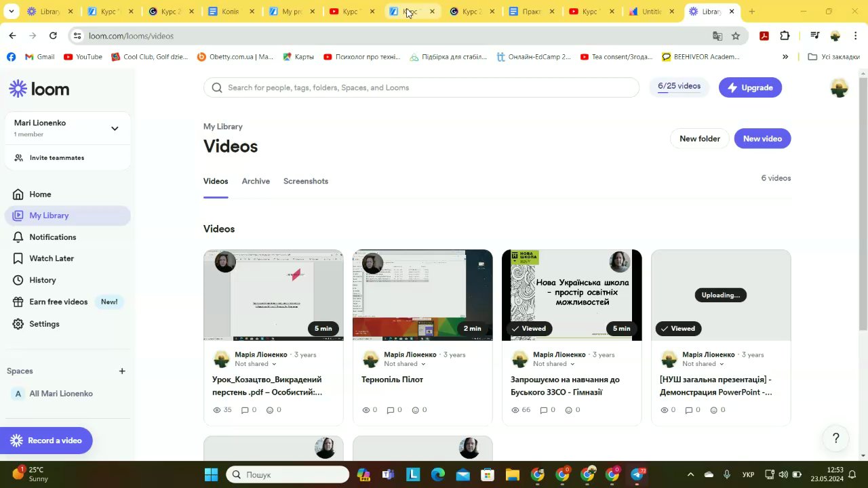Show more bookmarks chevron
The width and height of the screenshot is (868, 488).
click(785, 57)
